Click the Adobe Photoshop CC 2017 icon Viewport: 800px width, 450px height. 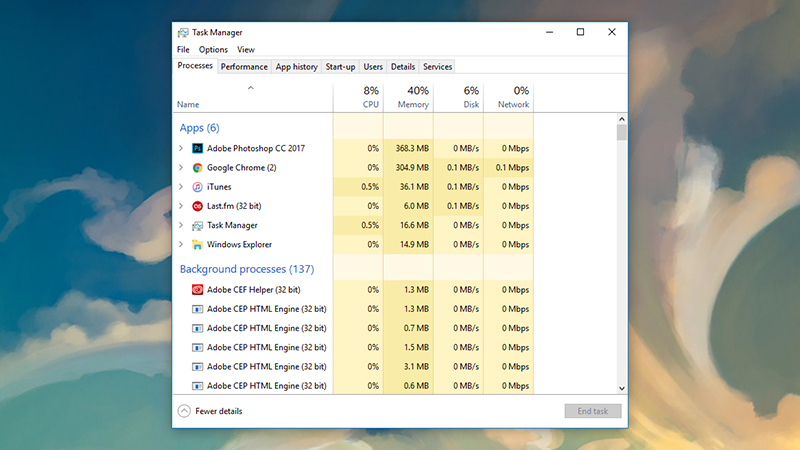click(197, 148)
